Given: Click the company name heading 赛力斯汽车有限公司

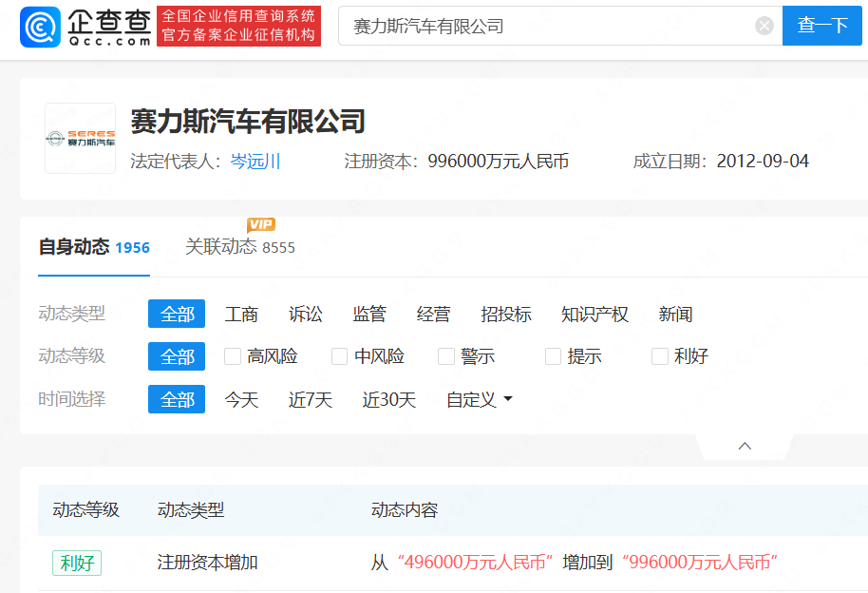Looking at the screenshot, I should click(x=248, y=121).
